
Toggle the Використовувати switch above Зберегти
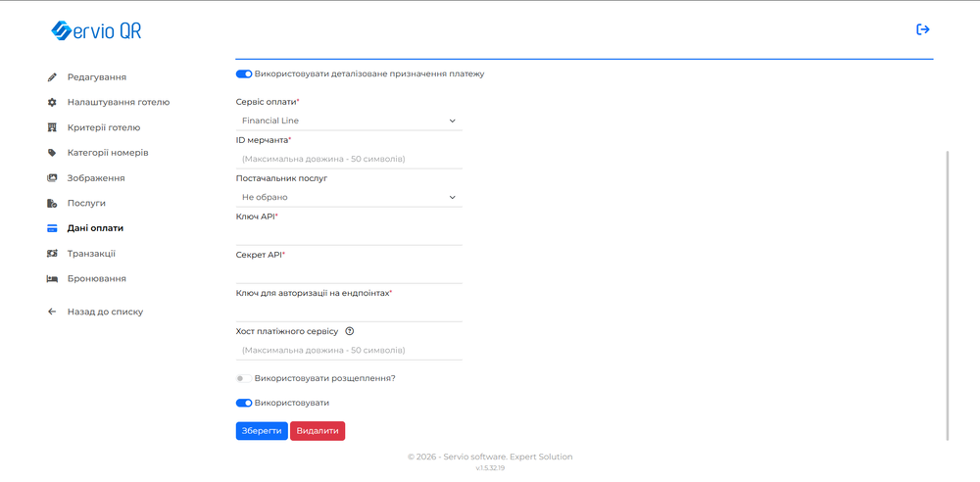click(244, 403)
